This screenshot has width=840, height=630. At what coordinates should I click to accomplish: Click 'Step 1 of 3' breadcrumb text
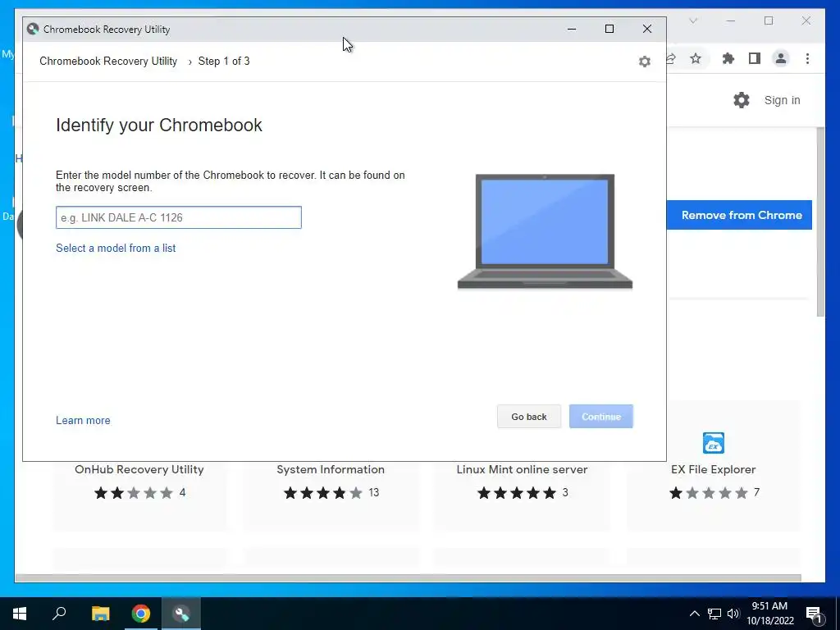click(224, 61)
